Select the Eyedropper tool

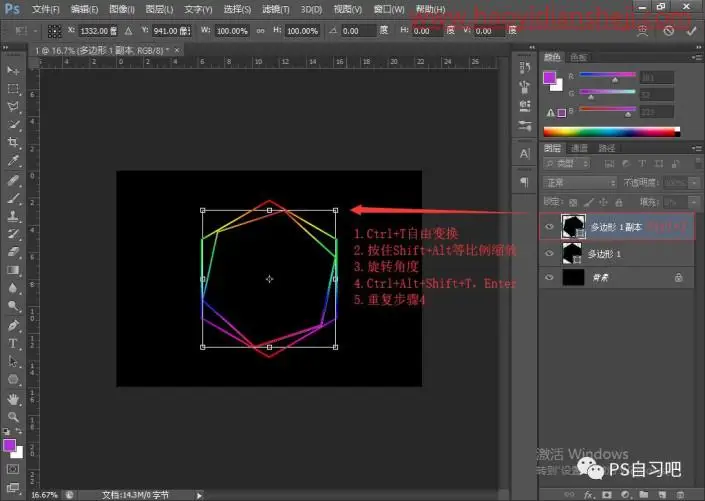click(x=13, y=161)
